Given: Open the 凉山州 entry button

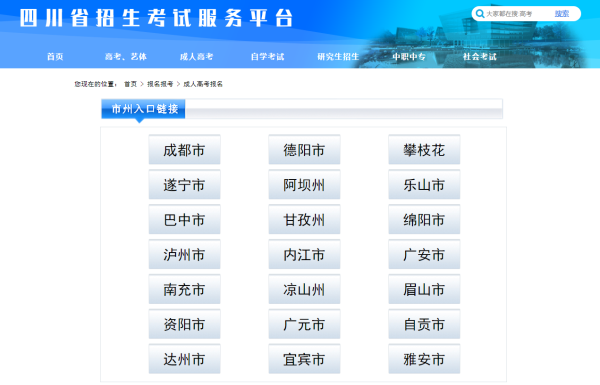Looking at the screenshot, I should (x=304, y=289).
